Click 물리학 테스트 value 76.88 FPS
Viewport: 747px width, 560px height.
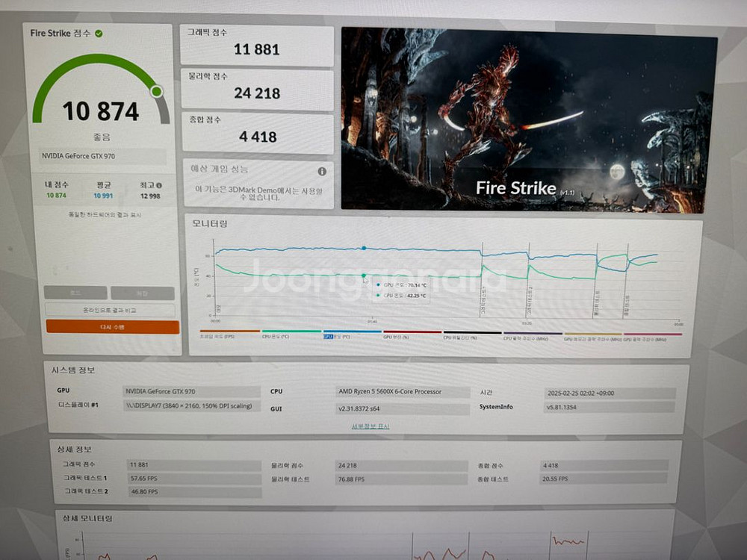(401, 479)
